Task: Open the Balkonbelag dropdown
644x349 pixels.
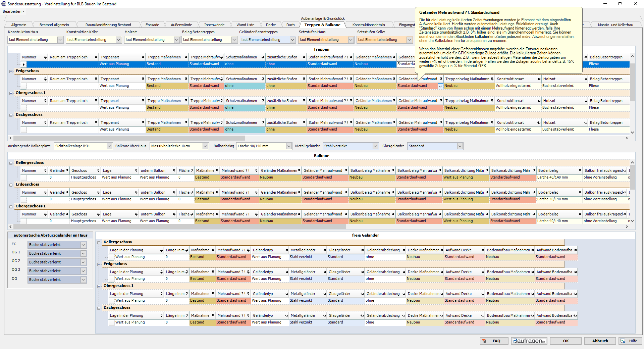Action: point(288,146)
